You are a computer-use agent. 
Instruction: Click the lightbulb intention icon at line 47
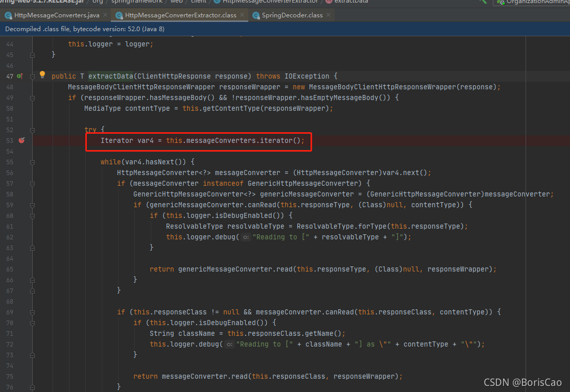[42, 75]
